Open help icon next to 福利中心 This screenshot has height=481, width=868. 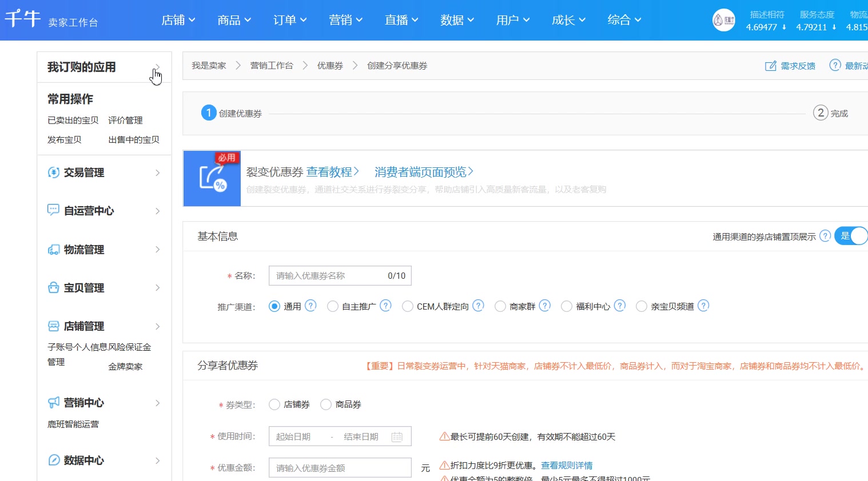[620, 306]
